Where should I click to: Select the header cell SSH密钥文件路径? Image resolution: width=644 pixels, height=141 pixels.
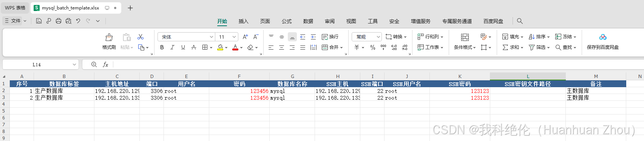coord(528,84)
